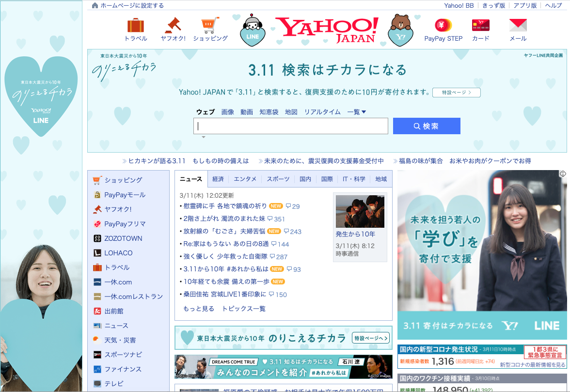570x392 pixels.
Task: Open the ショッピング cart icon in header
Action: [x=210, y=25]
